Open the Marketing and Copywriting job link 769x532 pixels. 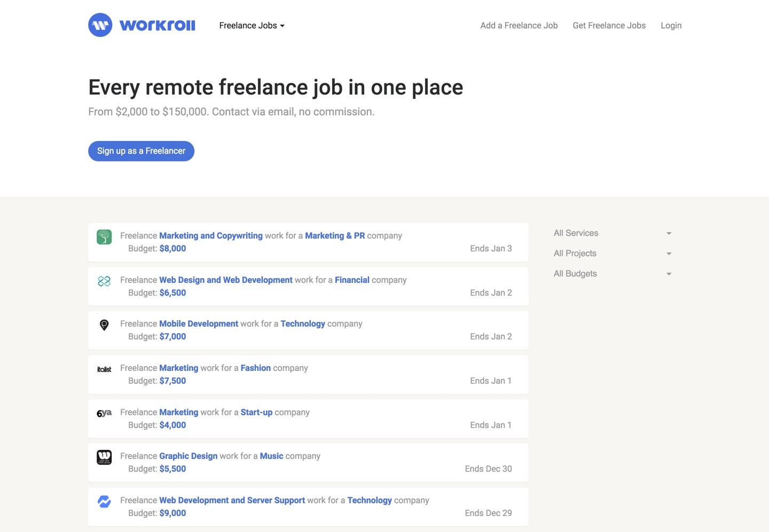(x=210, y=235)
